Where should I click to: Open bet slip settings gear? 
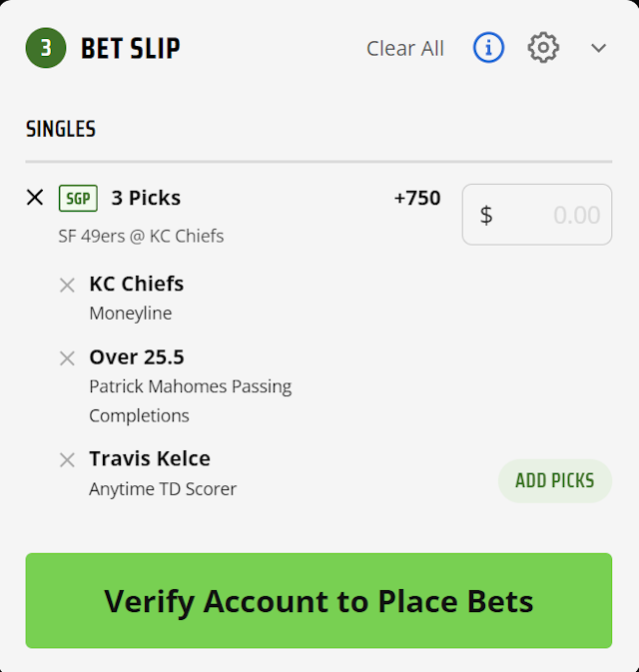click(x=543, y=47)
